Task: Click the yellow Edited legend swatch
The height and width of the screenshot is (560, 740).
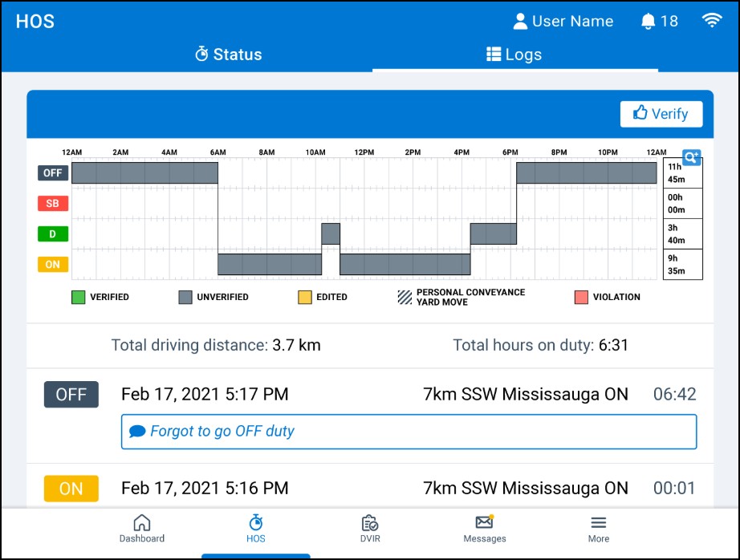Action: point(305,297)
